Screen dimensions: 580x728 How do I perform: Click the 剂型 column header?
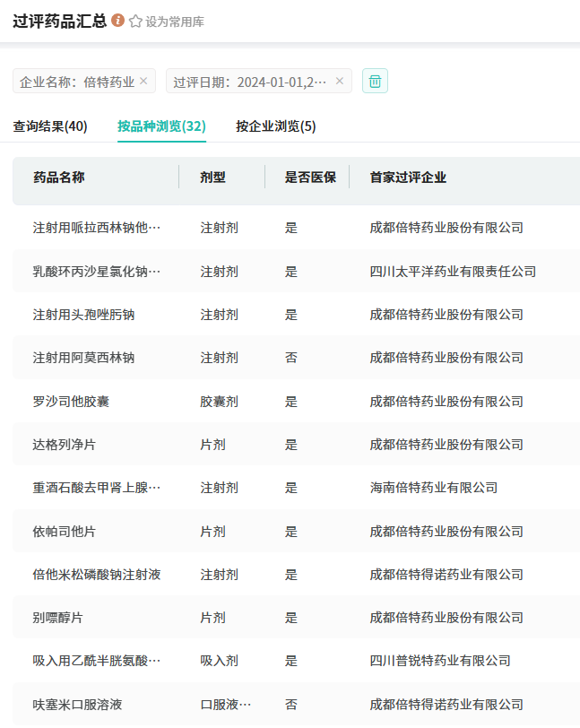(x=213, y=178)
